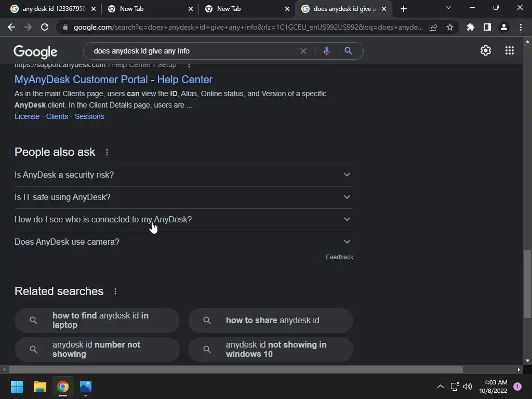Open Related searches options menu
The height and width of the screenshot is (399, 532).
[115, 291]
